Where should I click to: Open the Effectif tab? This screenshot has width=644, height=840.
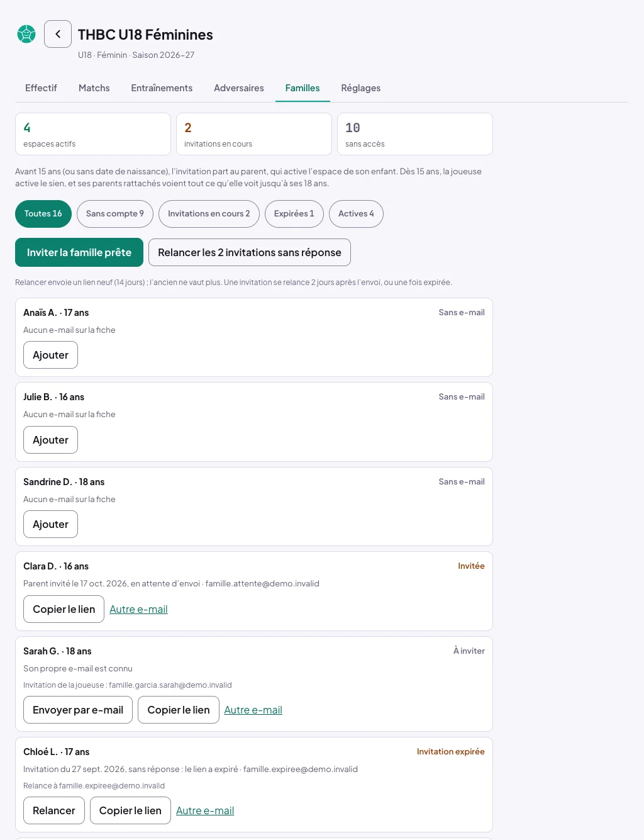click(41, 88)
